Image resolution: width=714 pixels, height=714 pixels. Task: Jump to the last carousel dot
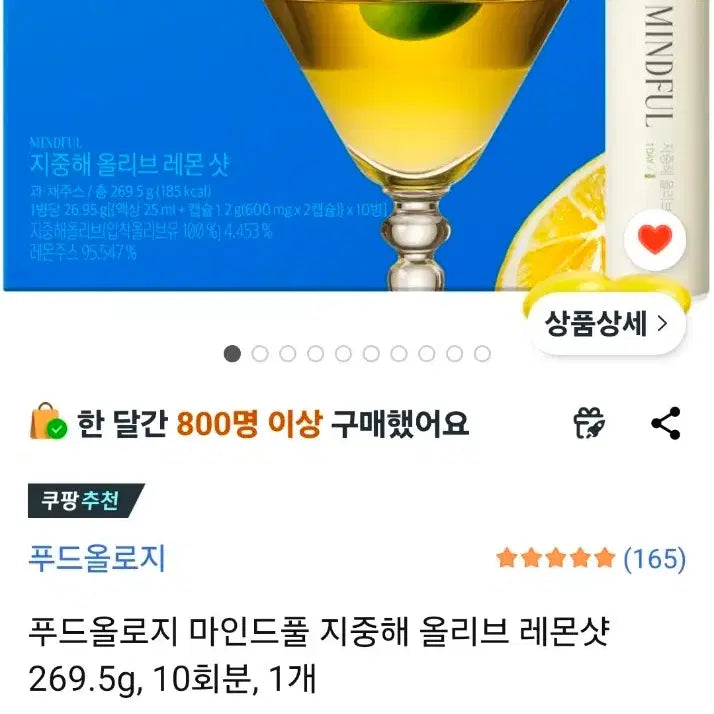[x=482, y=354]
